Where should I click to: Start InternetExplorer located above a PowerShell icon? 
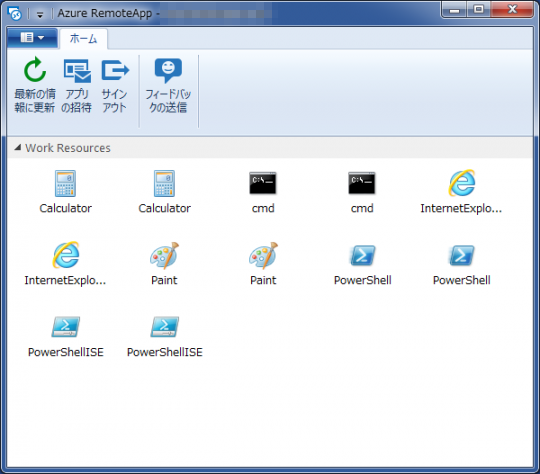[461, 192]
